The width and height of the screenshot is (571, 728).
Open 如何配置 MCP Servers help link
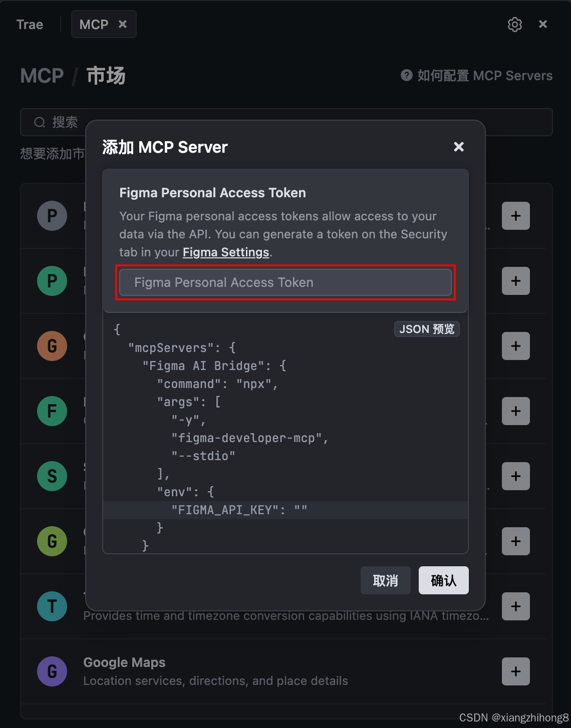tap(477, 76)
